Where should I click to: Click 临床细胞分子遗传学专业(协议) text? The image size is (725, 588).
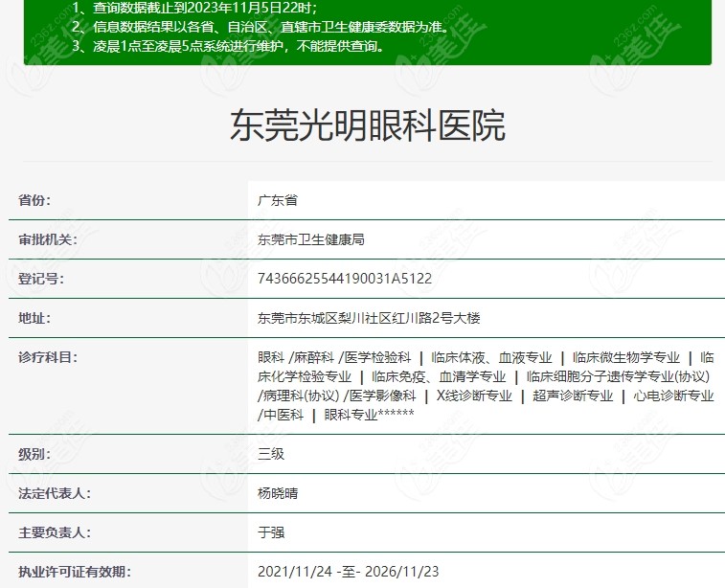click(618, 376)
